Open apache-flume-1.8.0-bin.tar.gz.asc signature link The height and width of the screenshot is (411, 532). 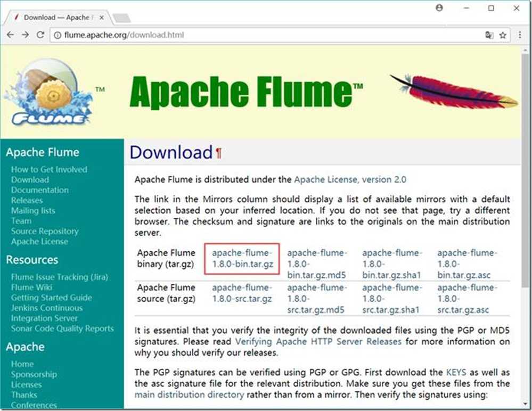point(467,264)
